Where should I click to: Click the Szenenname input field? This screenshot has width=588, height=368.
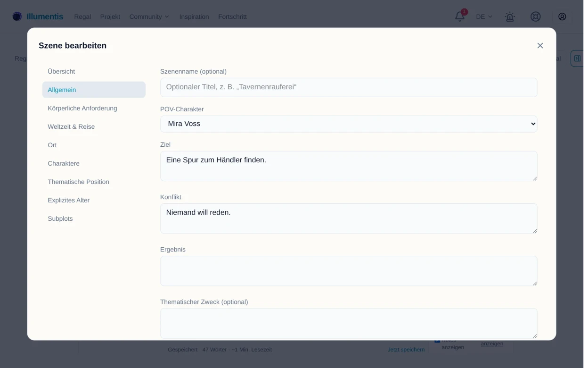349,87
